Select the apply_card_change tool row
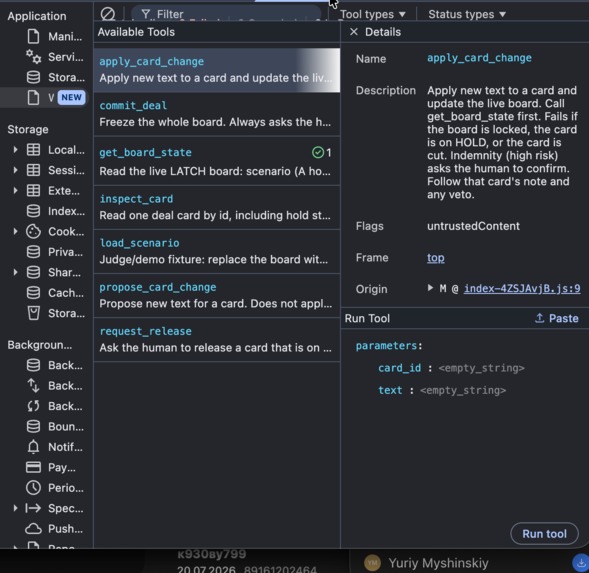 pyautogui.click(x=217, y=70)
